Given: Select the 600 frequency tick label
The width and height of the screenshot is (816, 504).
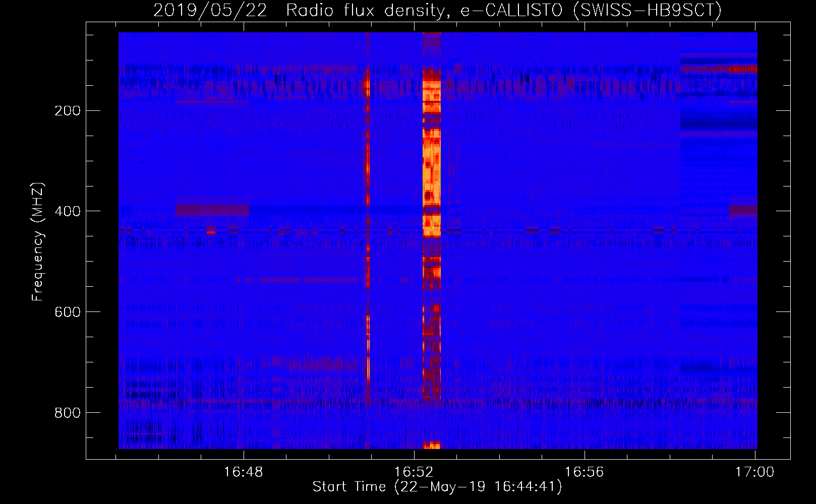Looking at the screenshot, I should [68, 312].
